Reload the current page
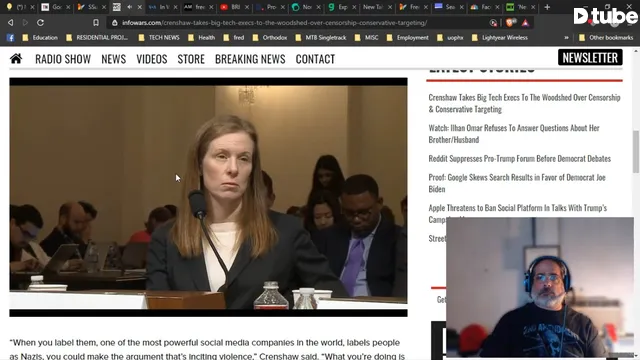Viewport: 640px width, 360px height. tap(40, 22)
